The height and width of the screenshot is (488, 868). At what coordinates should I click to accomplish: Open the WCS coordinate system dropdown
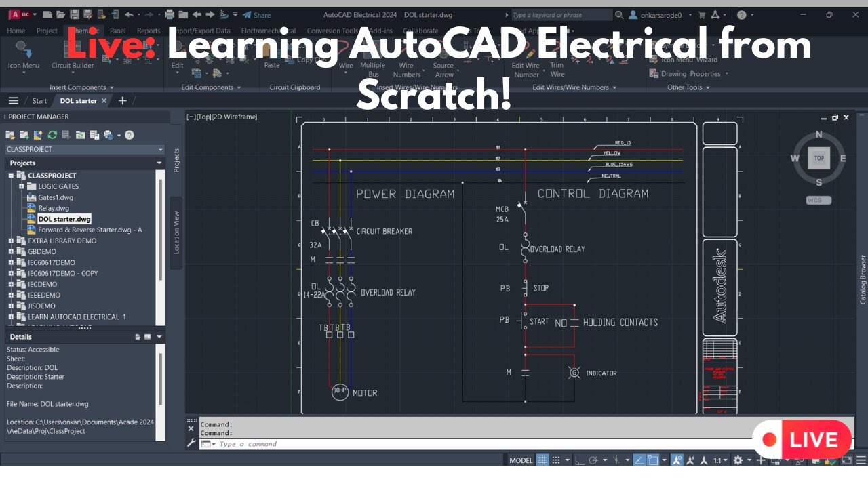(818, 201)
